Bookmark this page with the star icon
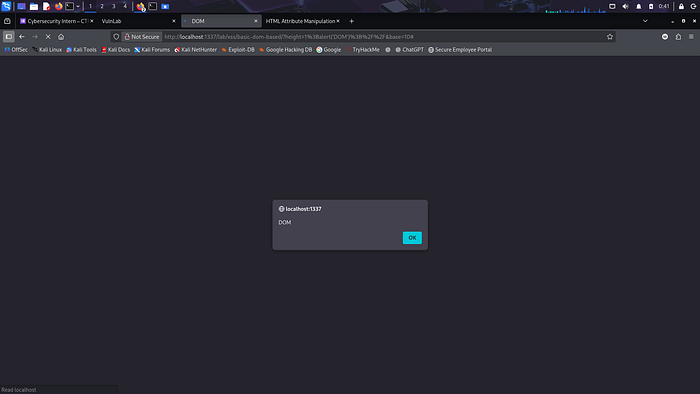This screenshot has height=394, width=700. [x=610, y=37]
